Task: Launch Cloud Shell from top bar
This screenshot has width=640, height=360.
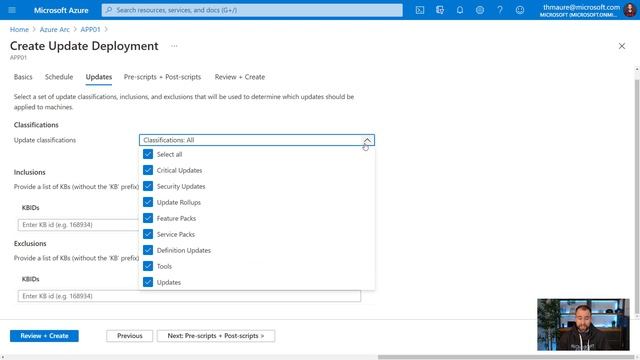Action: pos(420,10)
